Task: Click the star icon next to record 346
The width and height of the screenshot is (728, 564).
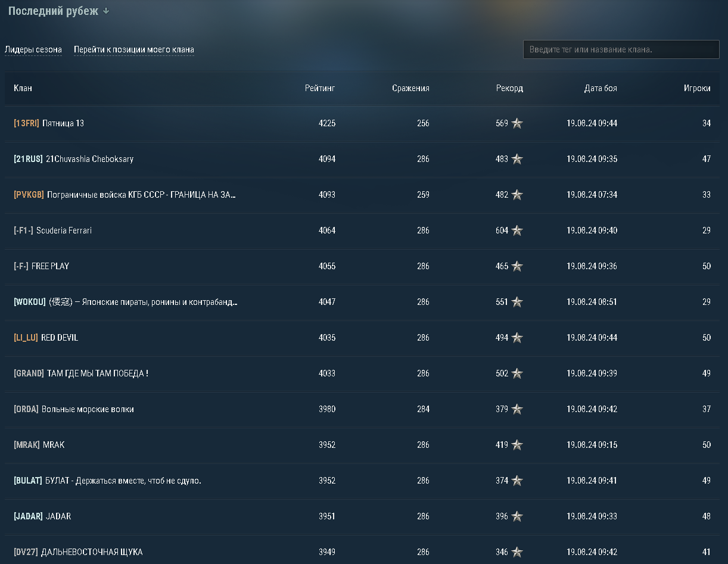Action: coord(517,552)
